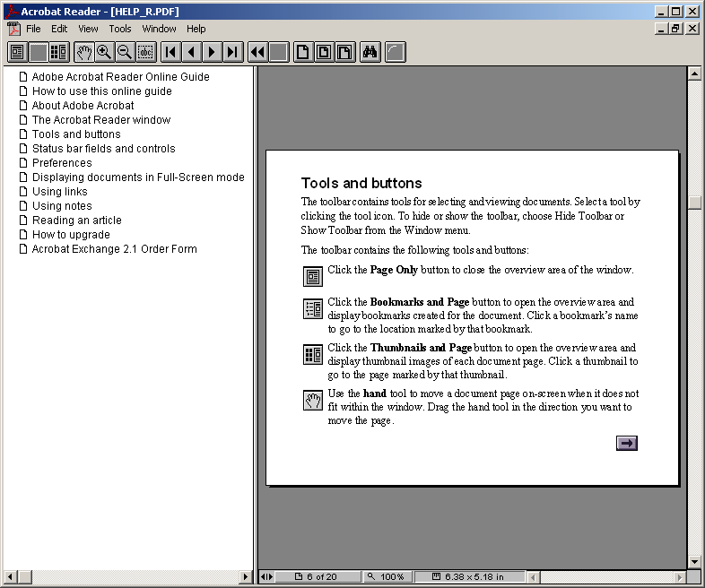Open The Acrobat Reader window bookmark
The image size is (705, 588).
[x=101, y=120]
